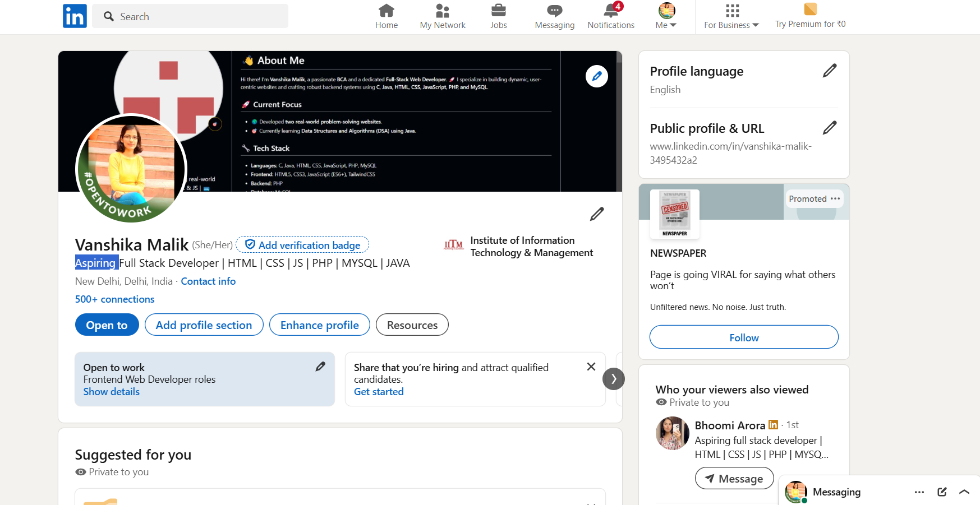View 500+ connections
Image resolution: width=980 pixels, height=505 pixels.
pyautogui.click(x=114, y=299)
